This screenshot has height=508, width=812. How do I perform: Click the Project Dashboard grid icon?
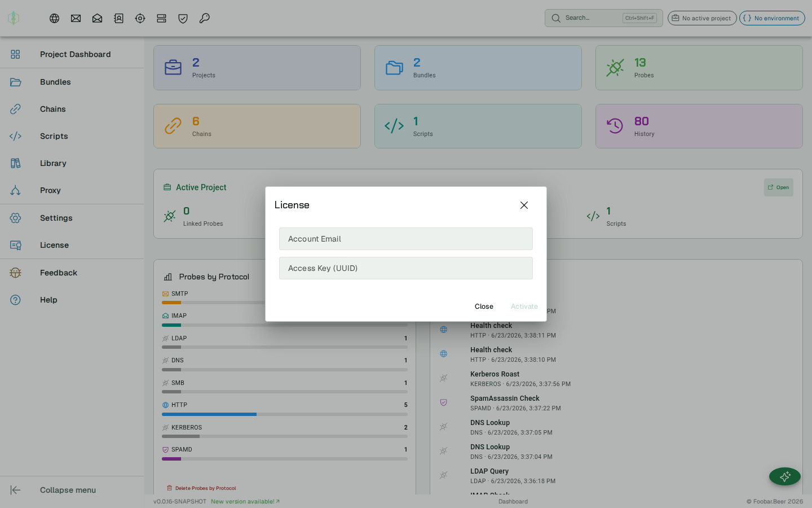tap(15, 54)
